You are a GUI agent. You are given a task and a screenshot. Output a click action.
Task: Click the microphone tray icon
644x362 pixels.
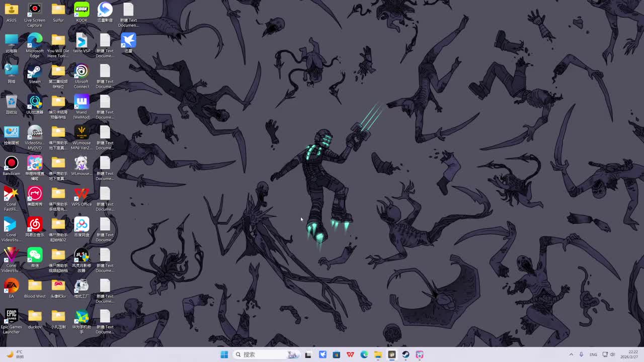(x=581, y=354)
